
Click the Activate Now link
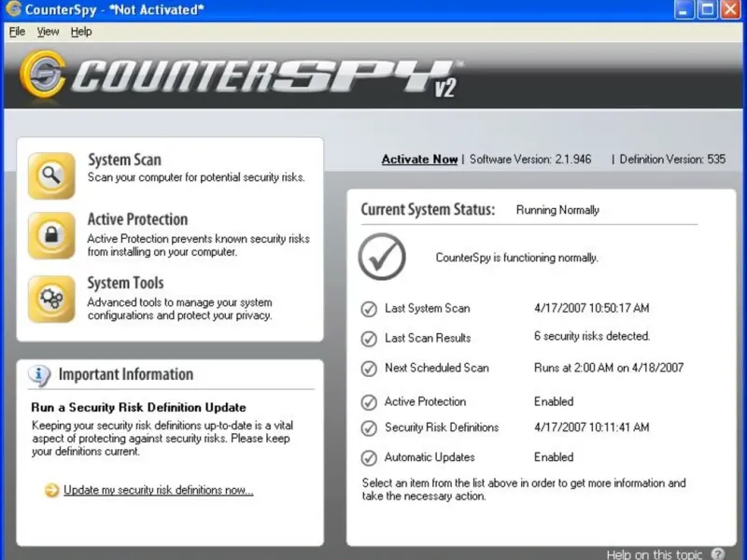[x=419, y=159]
